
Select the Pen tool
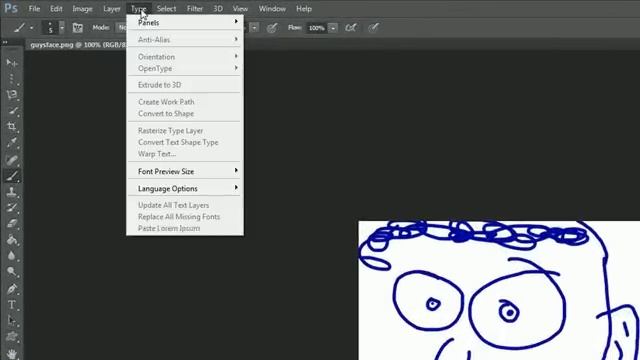(12, 289)
